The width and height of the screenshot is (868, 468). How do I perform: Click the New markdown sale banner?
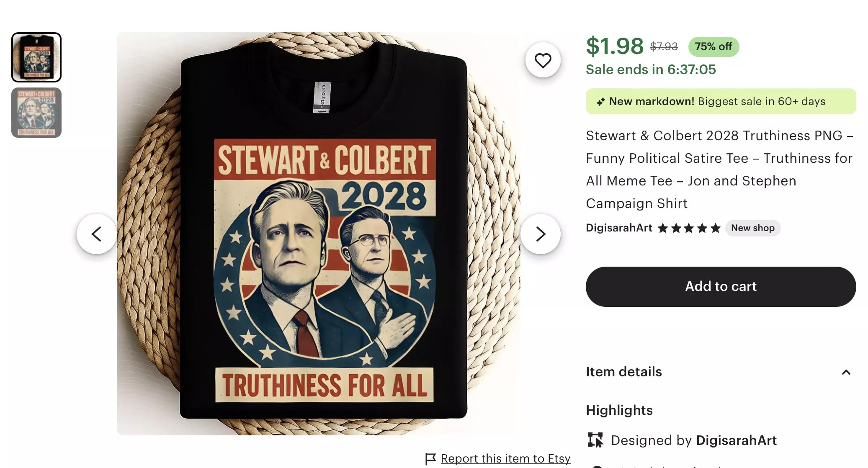coord(720,101)
